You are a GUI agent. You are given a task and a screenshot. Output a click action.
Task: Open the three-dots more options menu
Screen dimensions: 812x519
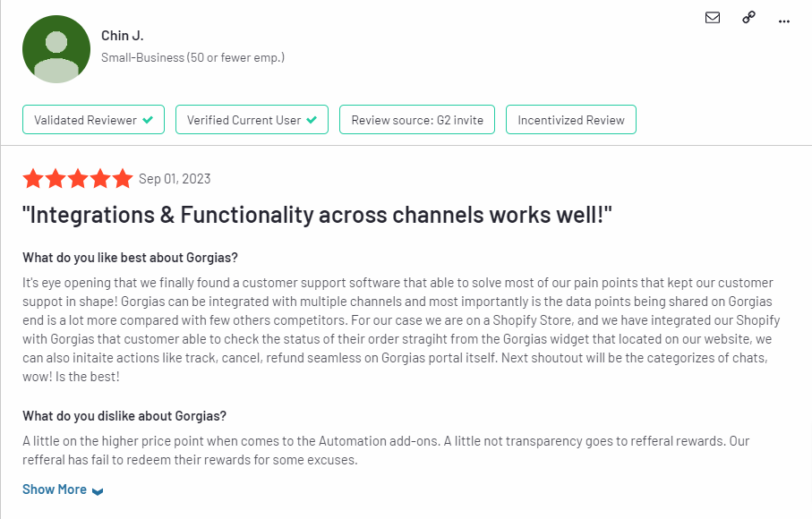(x=784, y=21)
